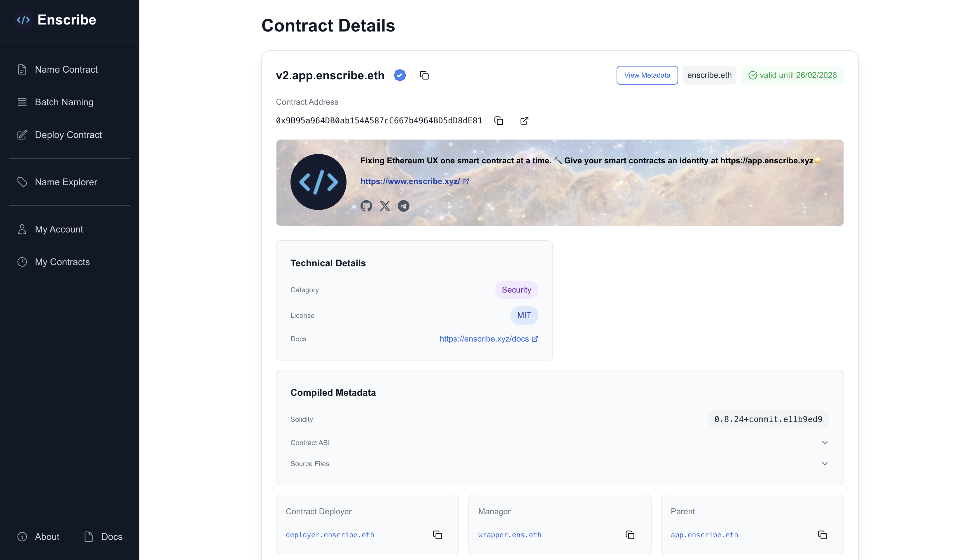Click the verified badge next to v2.app.enscribe.eth
Viewport: 980px width, 560px height.
coord(400,75)
